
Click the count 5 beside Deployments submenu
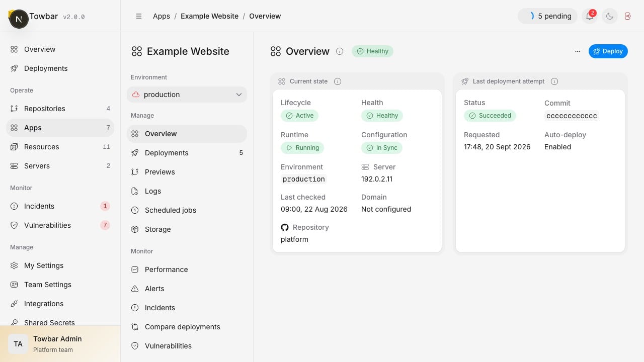pos(241,153)
